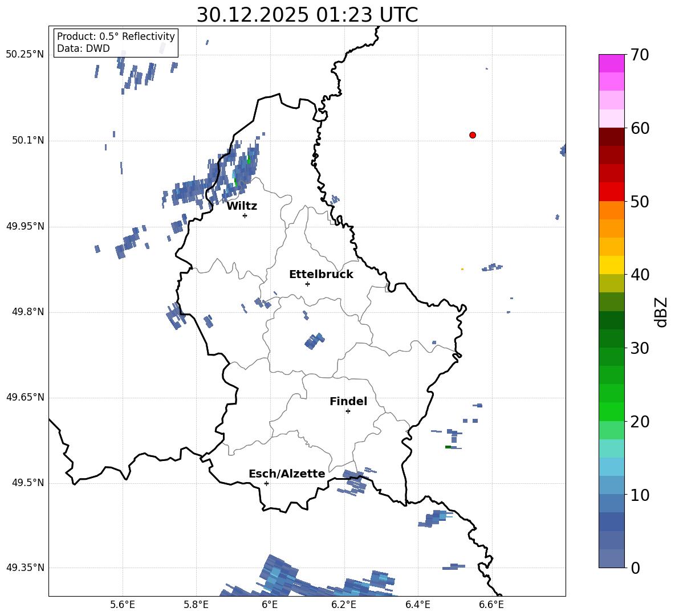Click the 6.6°E longitude label
This screenshot has height=616, width=675.
(491, 605)
